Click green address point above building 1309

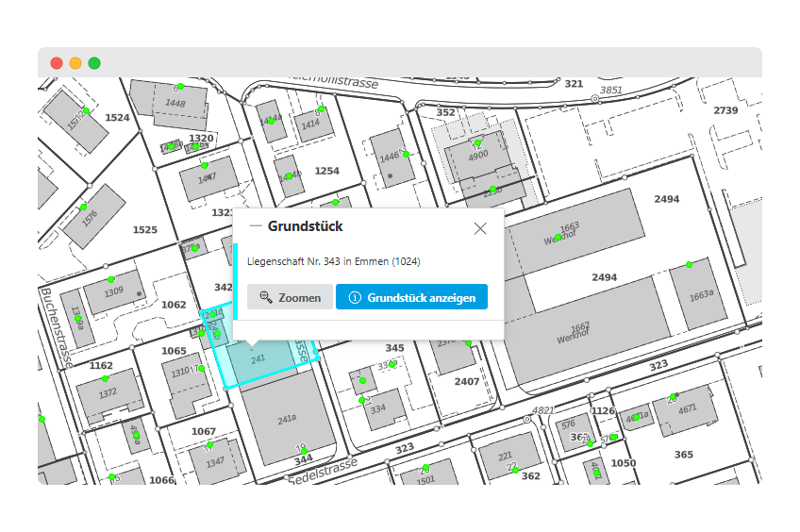pos(111,279)
